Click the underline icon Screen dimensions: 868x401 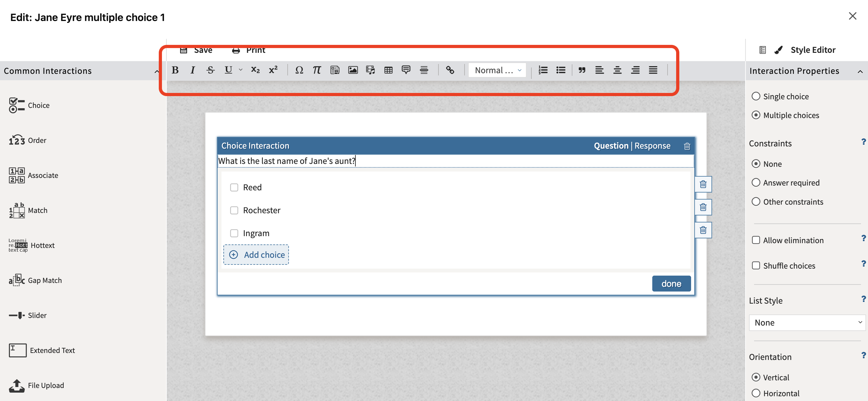[x=228, y=70]
